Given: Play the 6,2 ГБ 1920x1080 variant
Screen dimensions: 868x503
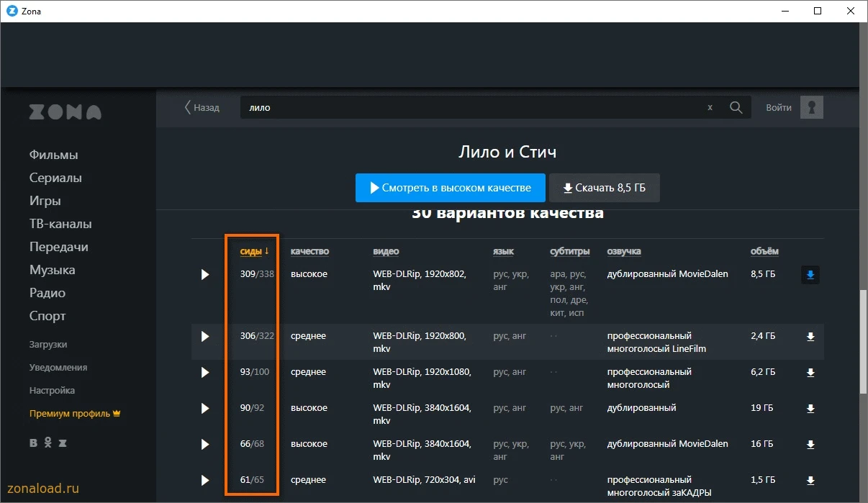Looking at the screenshot, I should pos(205,372).
